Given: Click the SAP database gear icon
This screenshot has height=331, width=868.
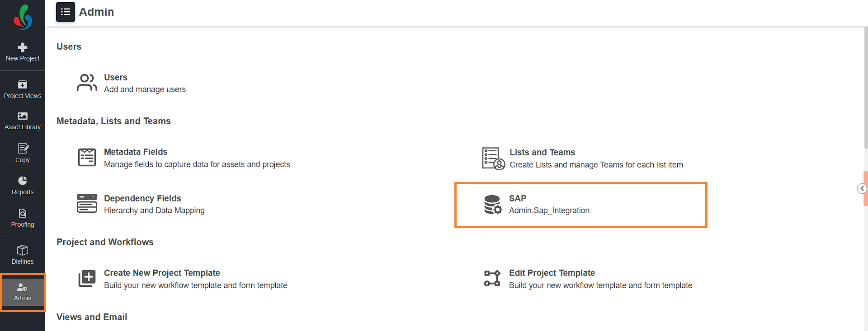Looking at the screenshot, I should [493, 204].
